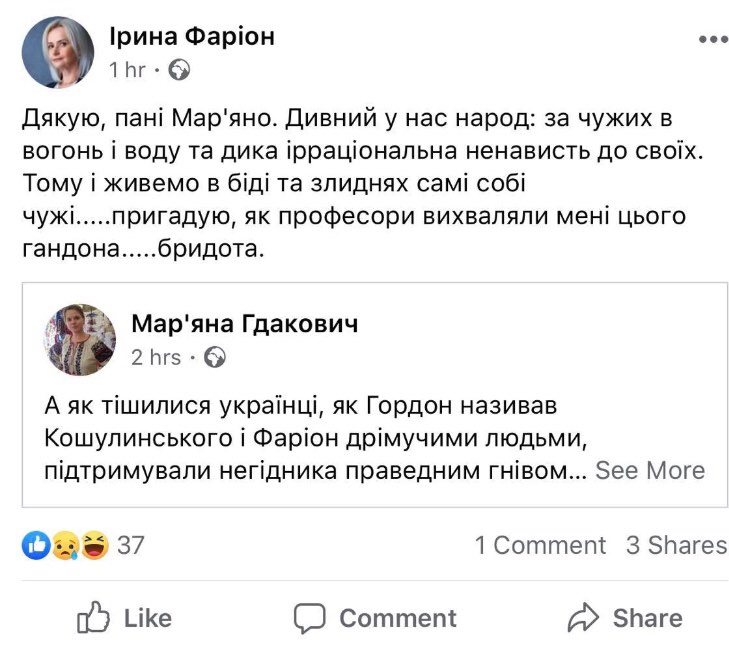This screenshot has height=647, width=729.
Task: Click the 1 hr post timestamp
Action: point(126,70)
